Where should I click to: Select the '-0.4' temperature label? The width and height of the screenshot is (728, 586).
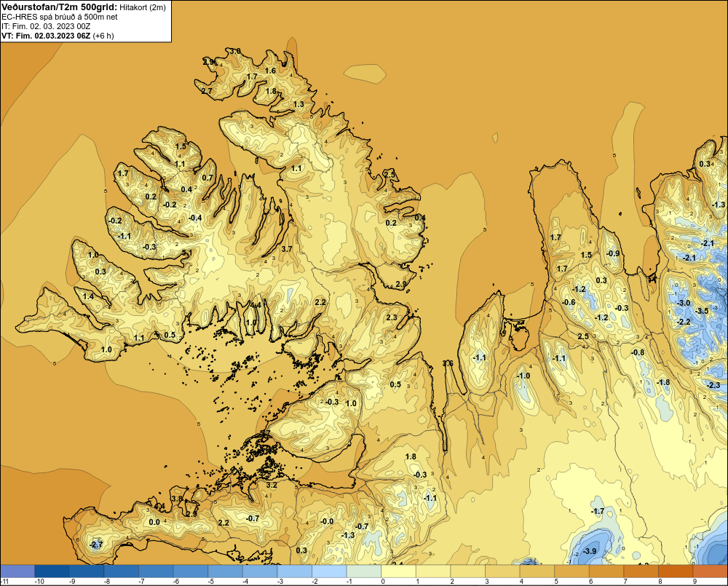(x=195, y=218)
